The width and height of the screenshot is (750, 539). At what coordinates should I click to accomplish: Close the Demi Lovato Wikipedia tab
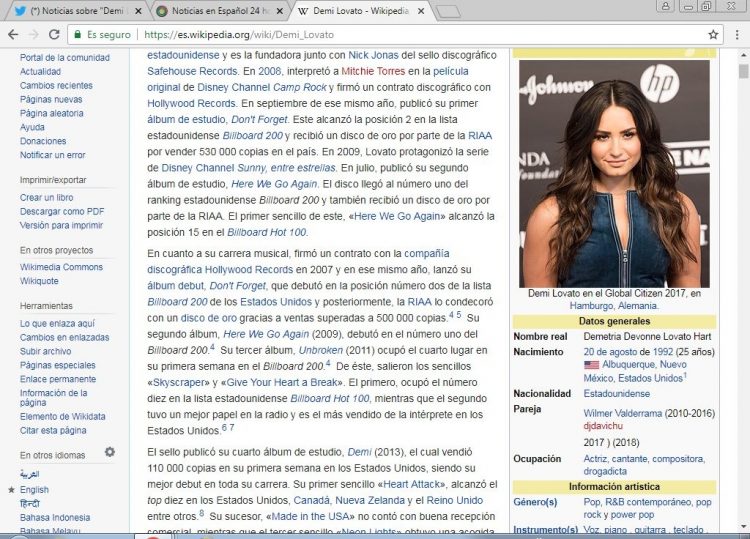(421, 11)
